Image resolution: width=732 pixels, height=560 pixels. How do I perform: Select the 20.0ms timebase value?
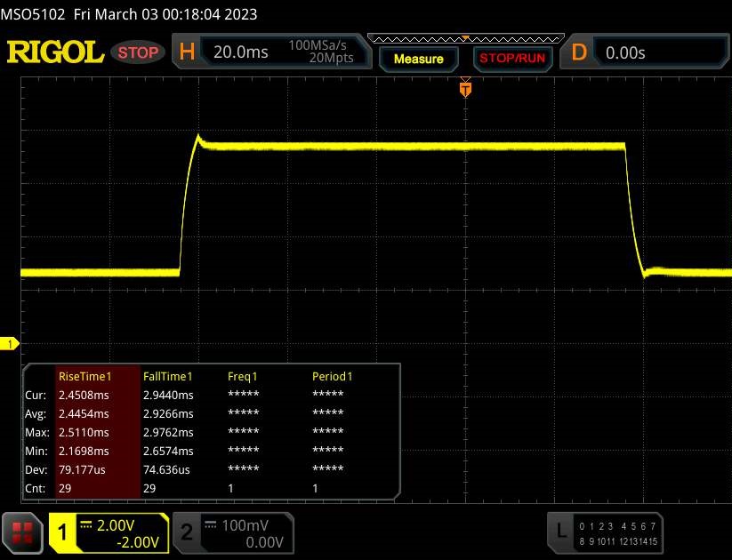coord(241,52)
